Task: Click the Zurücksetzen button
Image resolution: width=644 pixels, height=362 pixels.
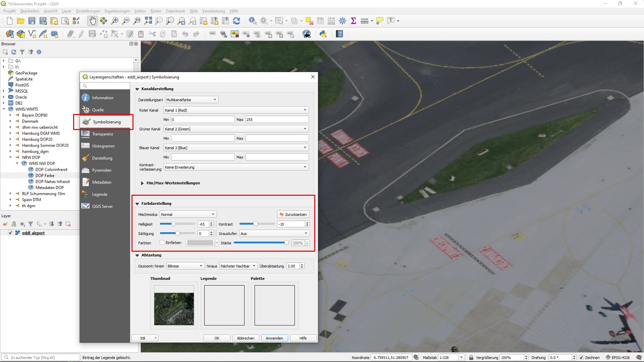Action: [292, 215]
